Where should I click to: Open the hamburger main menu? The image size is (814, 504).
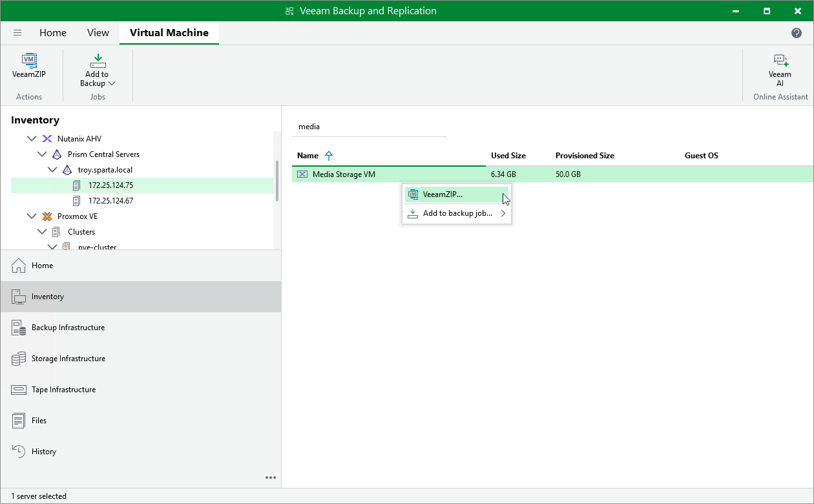tap(17, 32)
